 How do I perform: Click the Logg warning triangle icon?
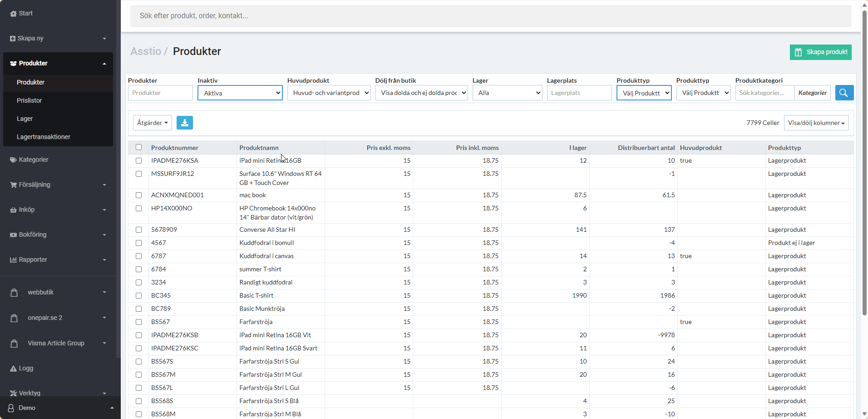[x=13, y=369]
